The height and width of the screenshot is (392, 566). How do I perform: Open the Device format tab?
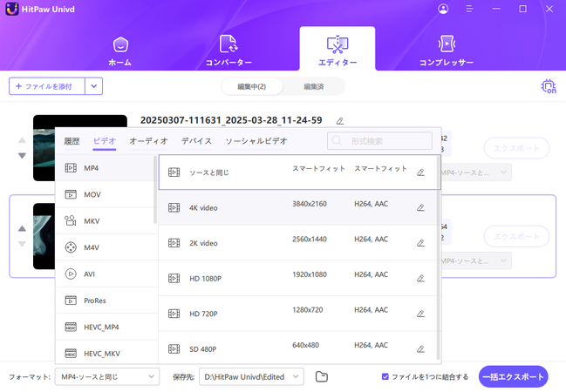click(196, 141)
